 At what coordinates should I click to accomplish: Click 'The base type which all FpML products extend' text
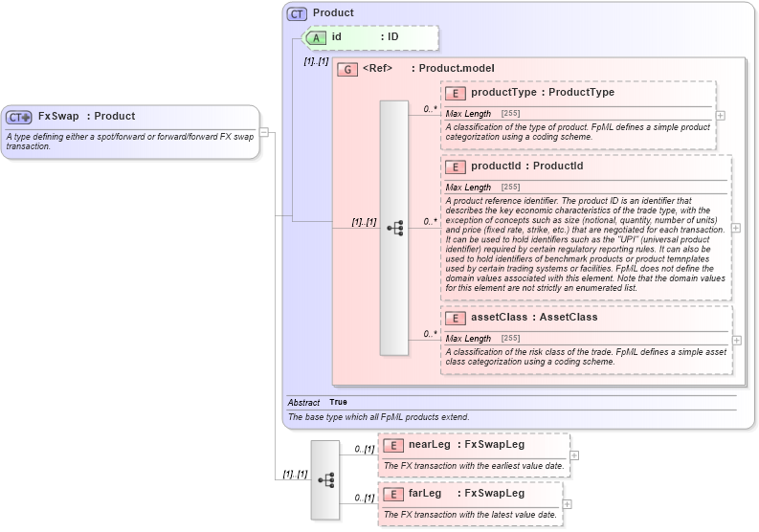378,417
